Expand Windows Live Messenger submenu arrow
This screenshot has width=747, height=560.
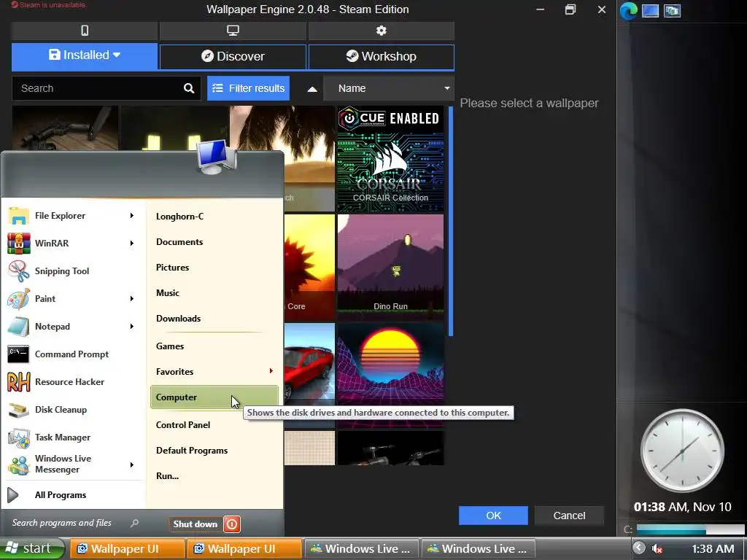point(132,464)
